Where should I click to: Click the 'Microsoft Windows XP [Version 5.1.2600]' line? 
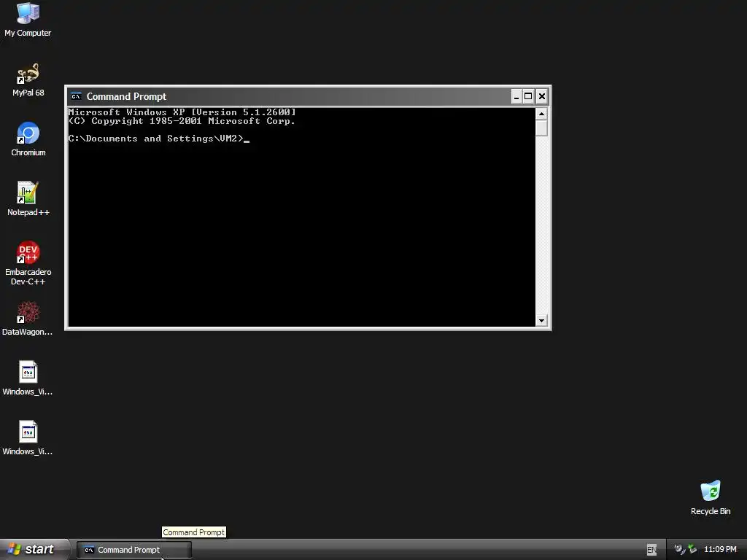tap(182, 112)
